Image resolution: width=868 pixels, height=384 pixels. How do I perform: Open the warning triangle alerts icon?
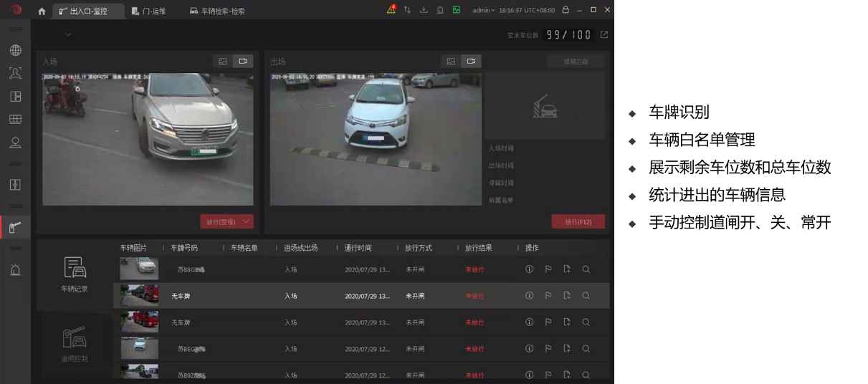click(391, 10)
